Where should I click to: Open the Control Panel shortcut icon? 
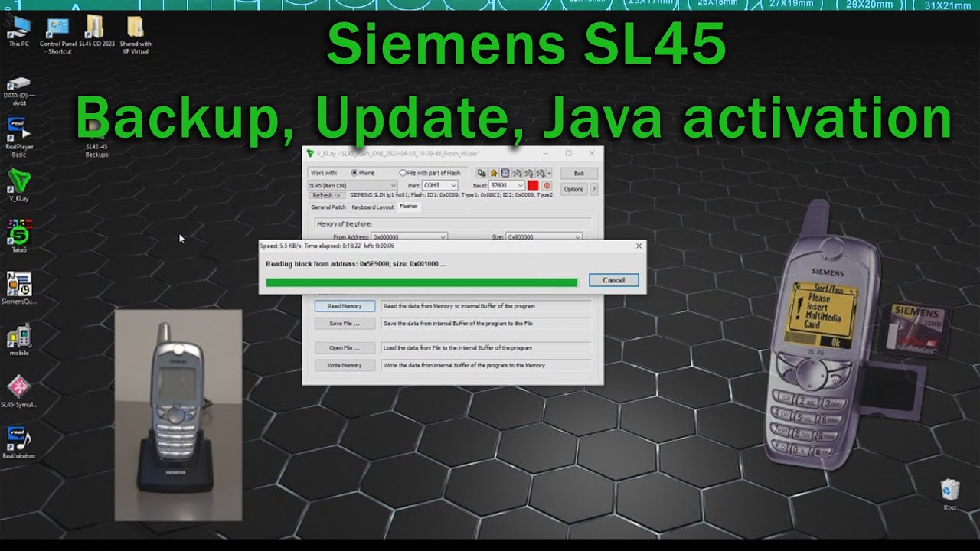point(59,34)
